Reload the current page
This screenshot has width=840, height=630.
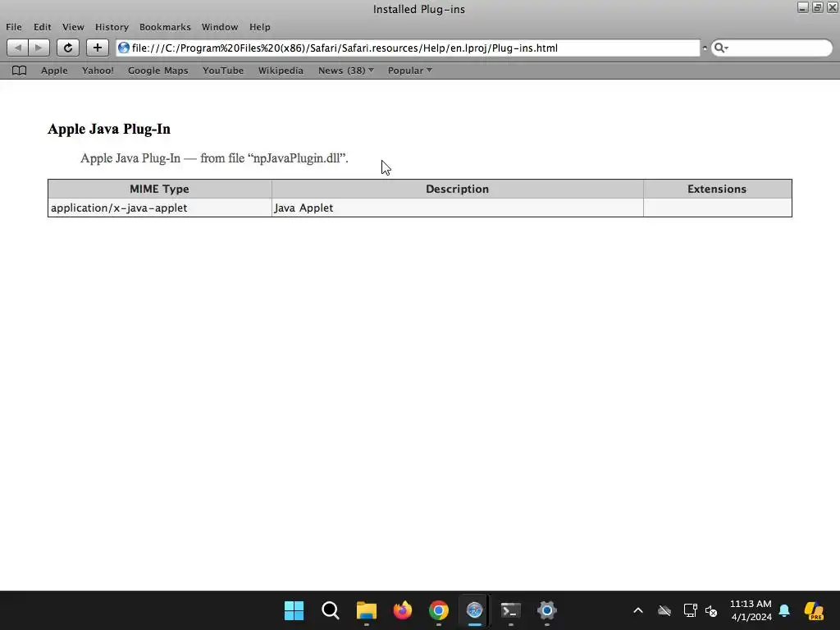pos(68,48)
